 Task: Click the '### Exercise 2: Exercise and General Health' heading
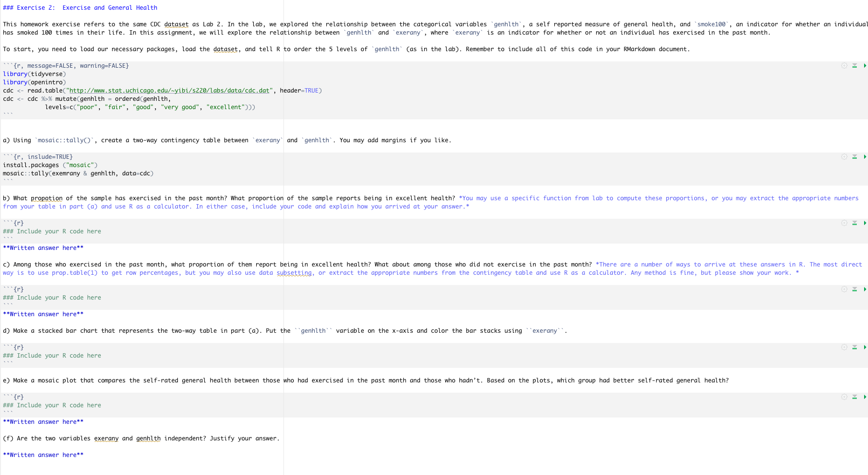pos(80,8)
